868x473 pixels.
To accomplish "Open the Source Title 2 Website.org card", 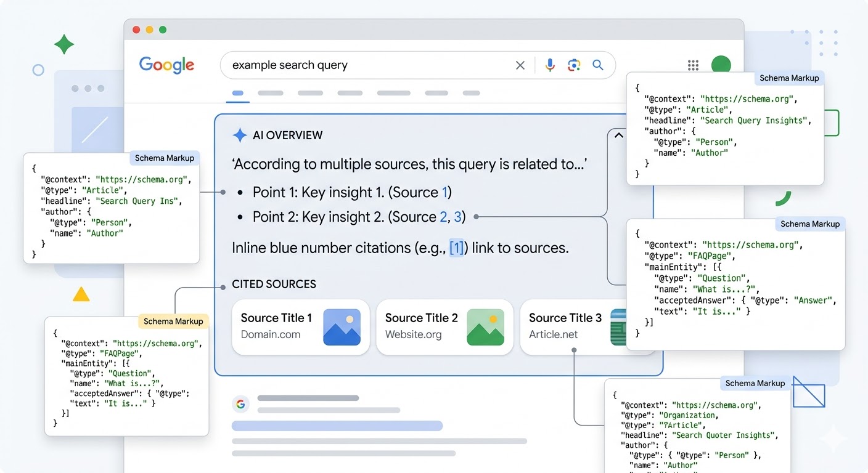I will click(444, 327).
